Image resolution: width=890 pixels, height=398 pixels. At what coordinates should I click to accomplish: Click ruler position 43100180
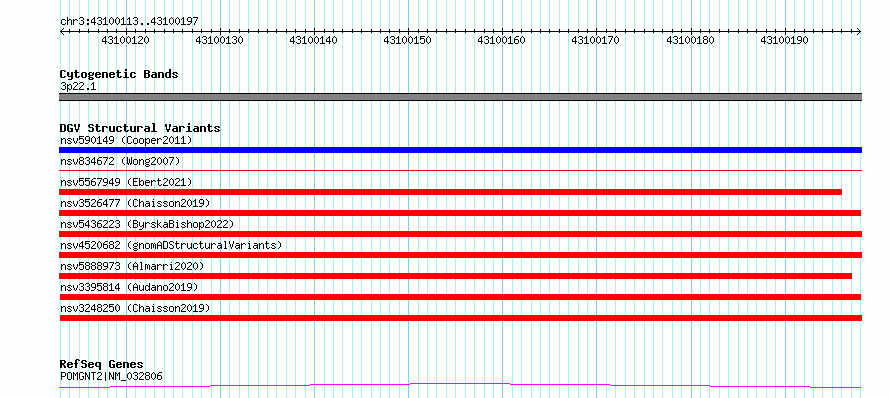(x=690, y=40)
